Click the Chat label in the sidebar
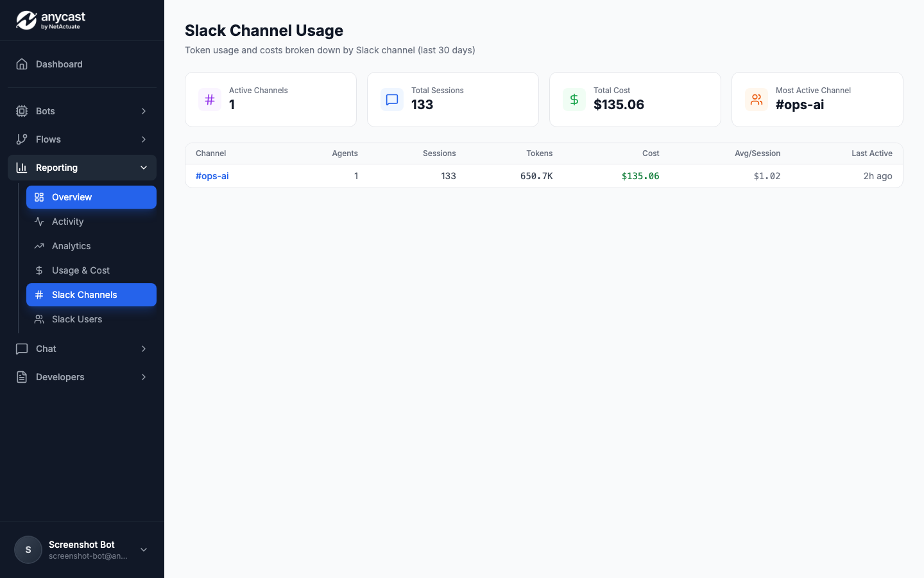Viewport: 924px width, 578px height. pos(46,349)
